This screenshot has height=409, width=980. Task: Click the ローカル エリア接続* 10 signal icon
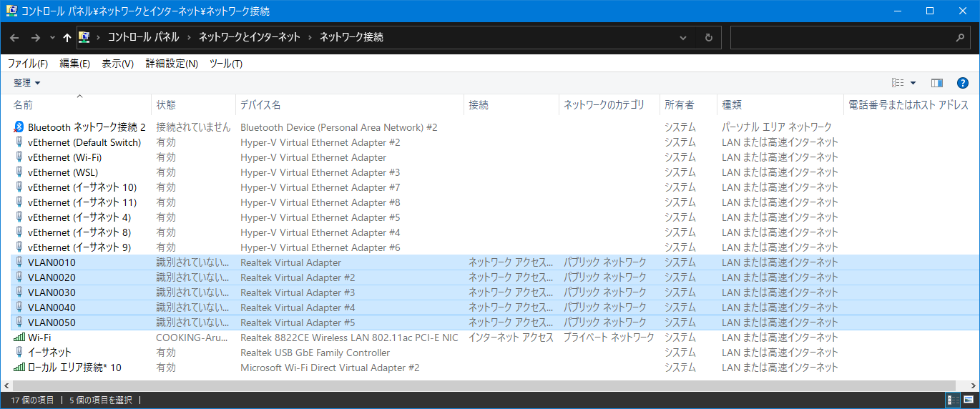tap(19, 368)
